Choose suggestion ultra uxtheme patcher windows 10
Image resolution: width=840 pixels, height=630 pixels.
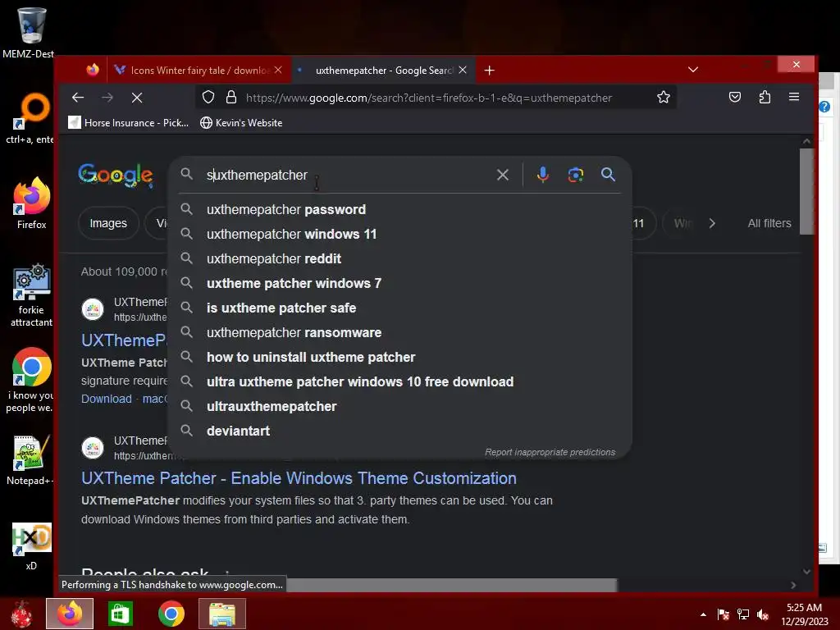(399, 382)
